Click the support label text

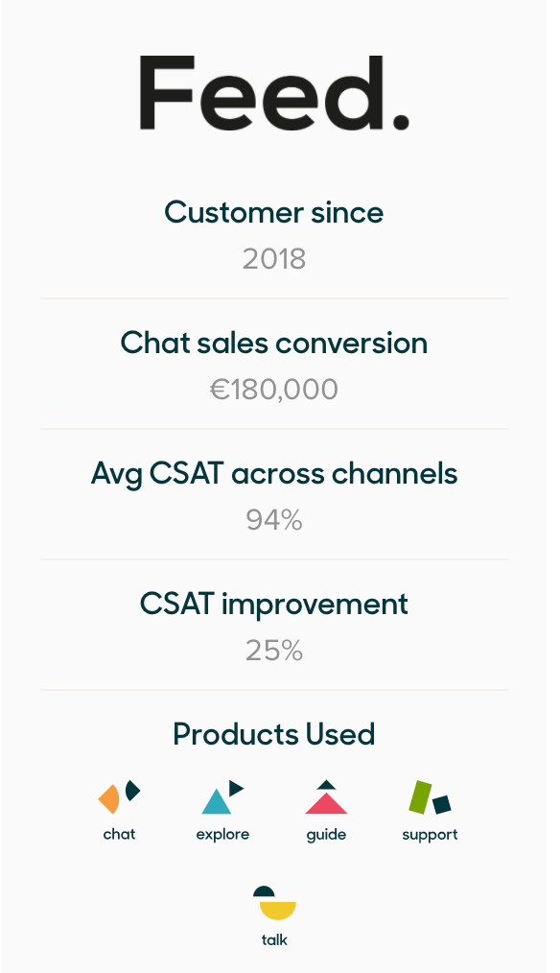[430, 835]
